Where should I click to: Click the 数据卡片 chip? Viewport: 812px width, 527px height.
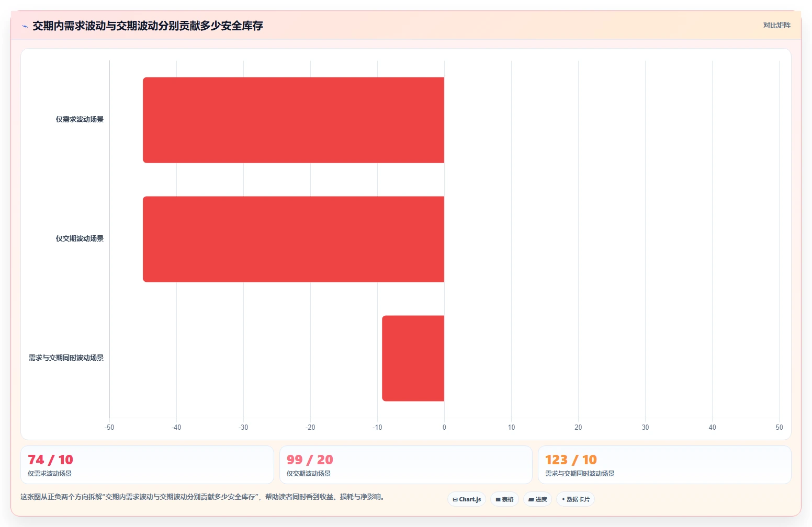click(x=576, y=499)
